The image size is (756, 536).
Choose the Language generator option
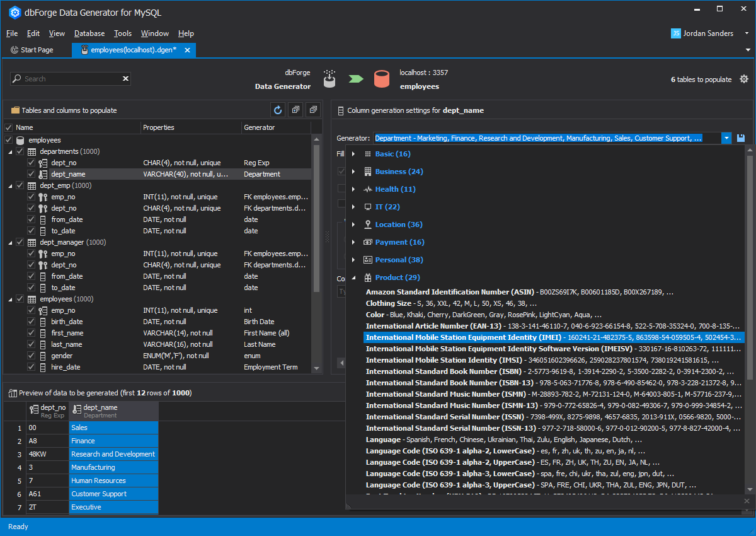coord(504,440)
